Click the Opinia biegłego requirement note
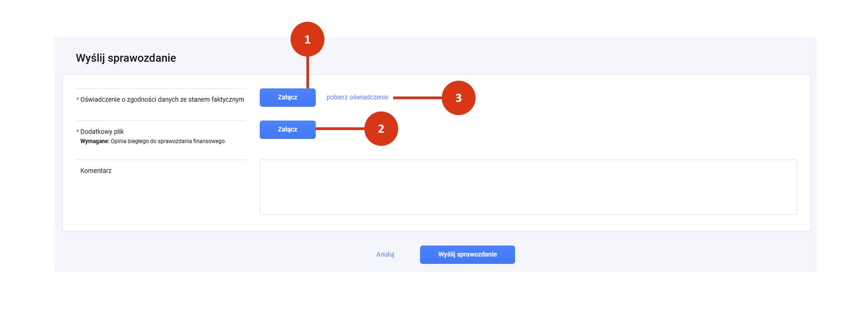The height and width of the screenshot is (314, 868). (168, 141)
